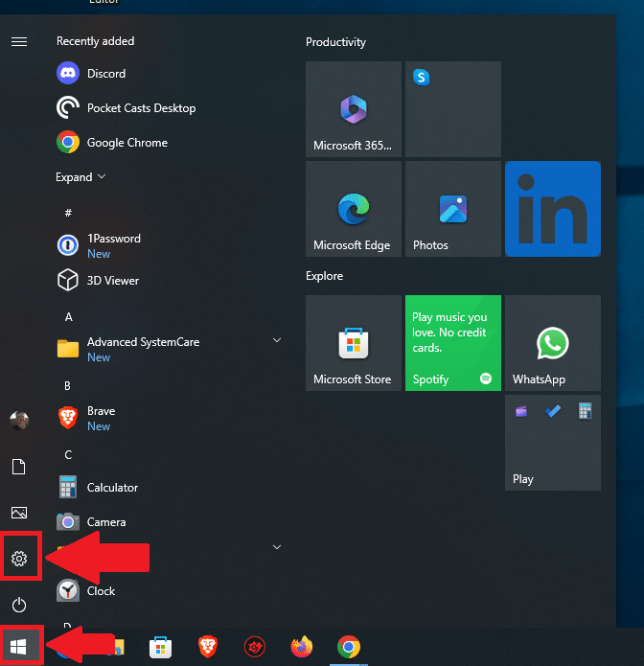Launch 1Password app
The image size is (644, 666).
coord(99,245)
